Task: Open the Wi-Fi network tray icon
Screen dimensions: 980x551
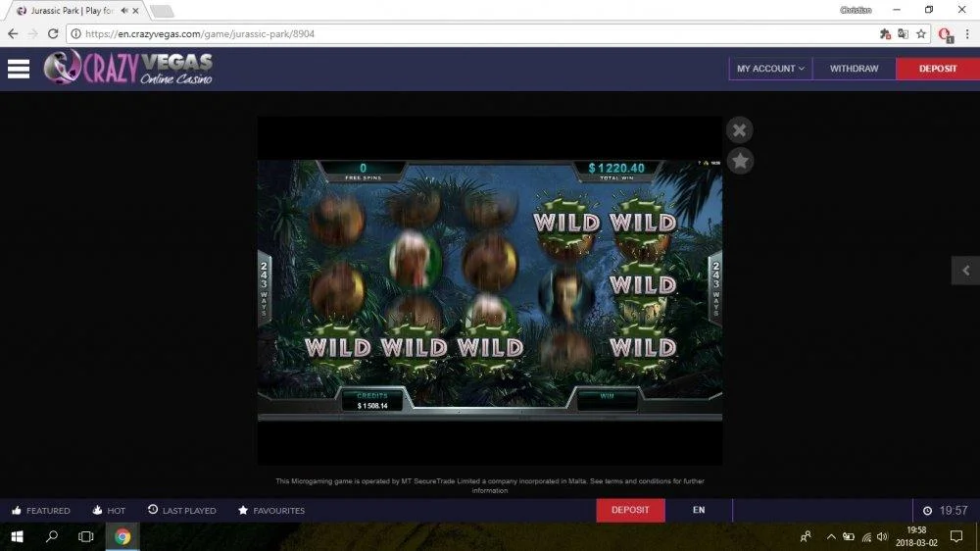Action: click(x=866, y=536)
